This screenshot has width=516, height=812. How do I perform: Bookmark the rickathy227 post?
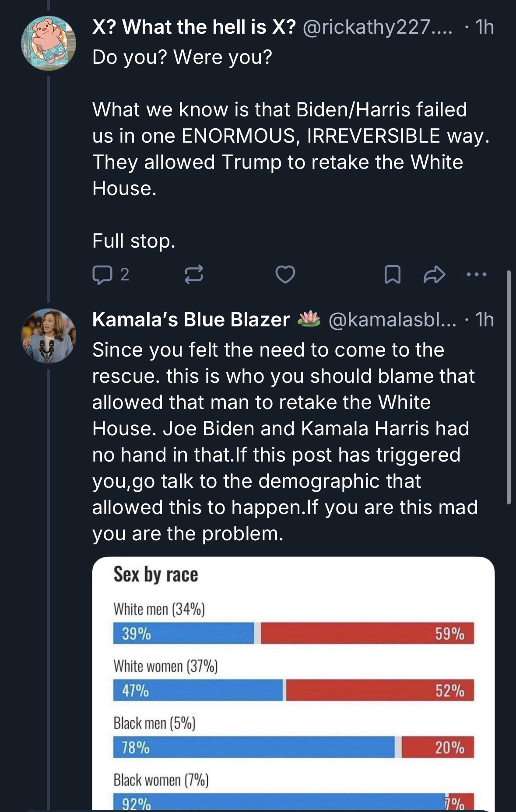coord(392,275)
